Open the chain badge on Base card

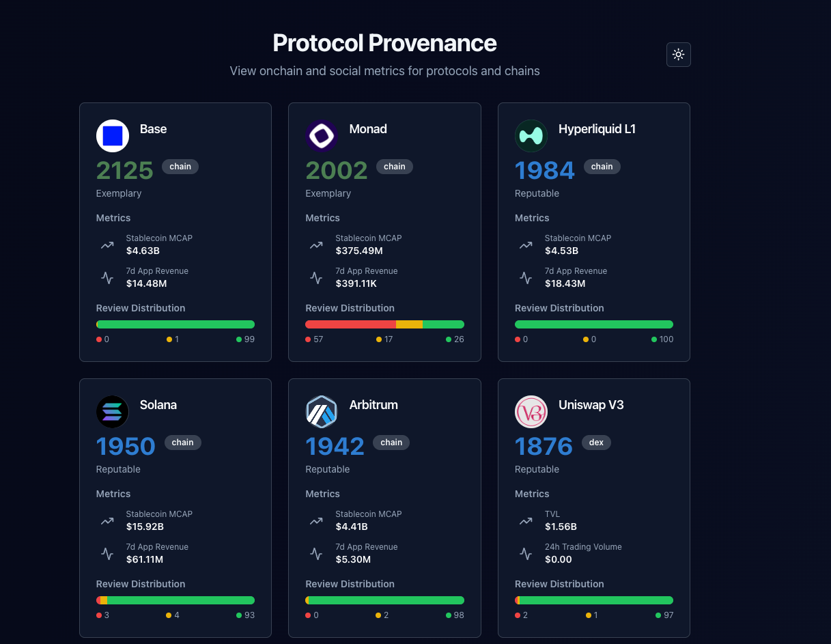[180, 166]
